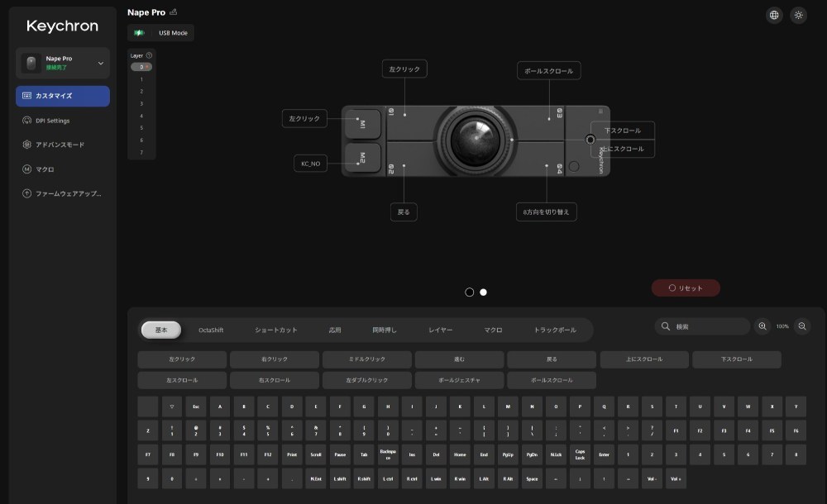The width and height of the screenshot is (827, 504).
Task: Switch to Layer 4
Action: [x=141, y=116]
